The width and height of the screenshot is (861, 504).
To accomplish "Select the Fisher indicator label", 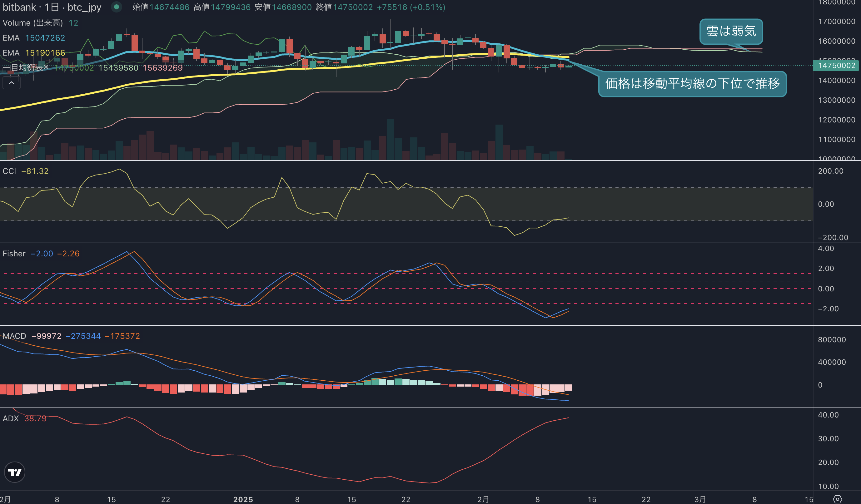I will [14, 254].
